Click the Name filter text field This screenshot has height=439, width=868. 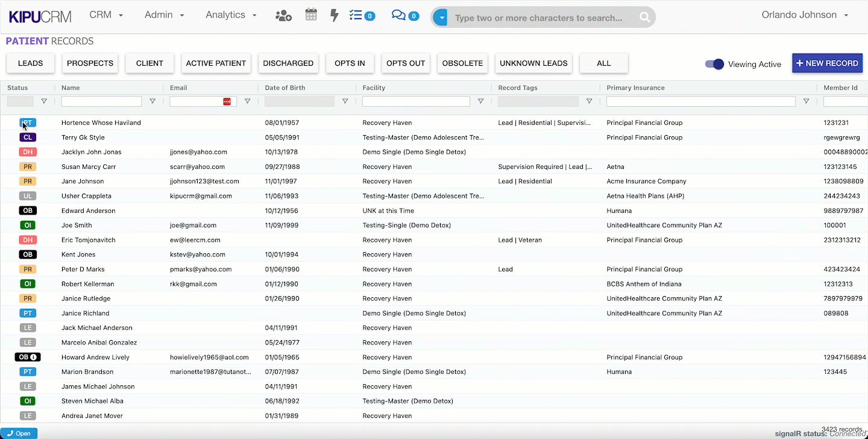tap(101, 101)
